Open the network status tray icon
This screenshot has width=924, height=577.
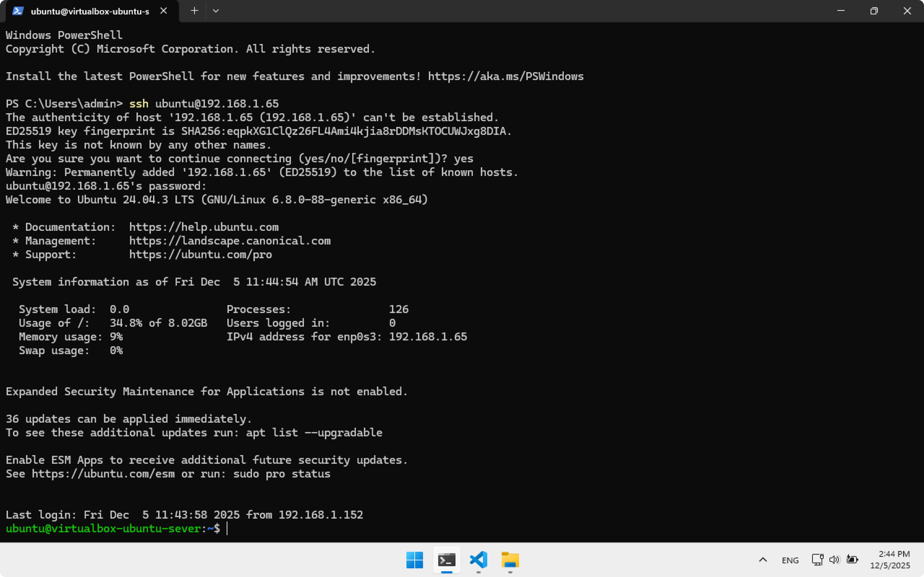(817, 559)
